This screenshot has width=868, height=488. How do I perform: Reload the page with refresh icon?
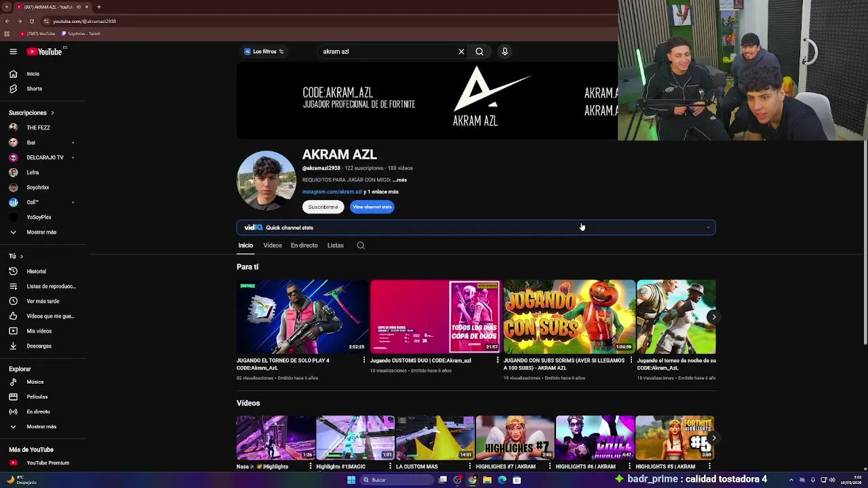click(x=31, y=21)
